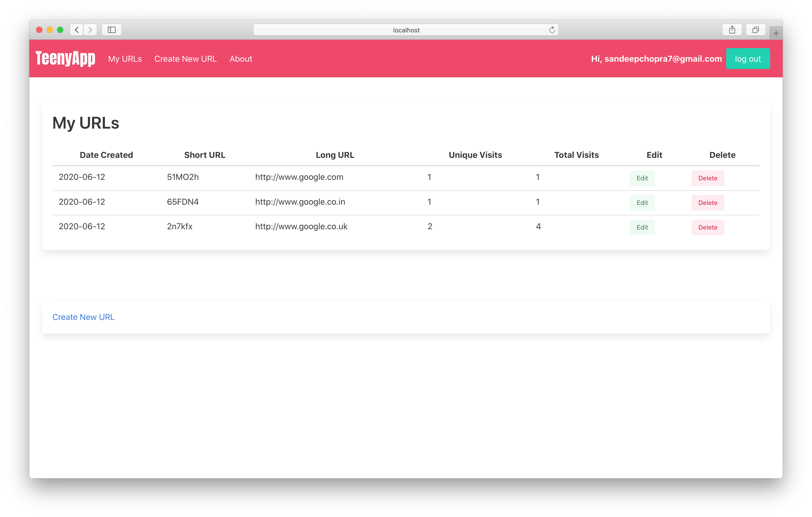Open a new tab with plus icon
The image size is (812, 517).
776,33
